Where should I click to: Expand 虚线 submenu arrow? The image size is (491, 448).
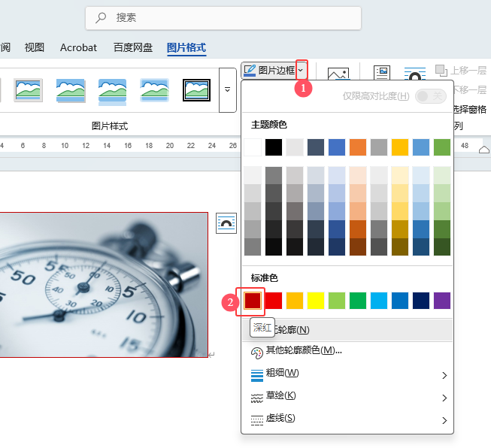[444, 420]
